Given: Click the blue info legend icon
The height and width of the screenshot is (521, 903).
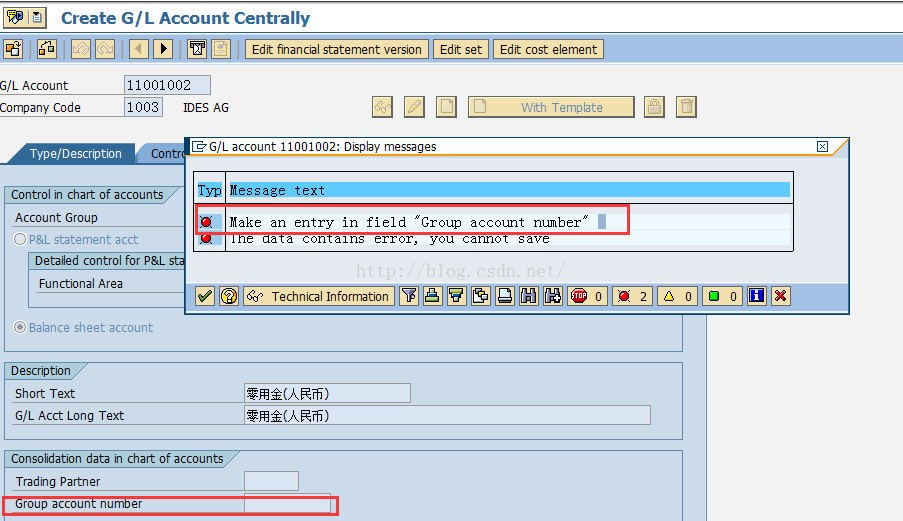Looking at the screenshot, I should point(757,296).
